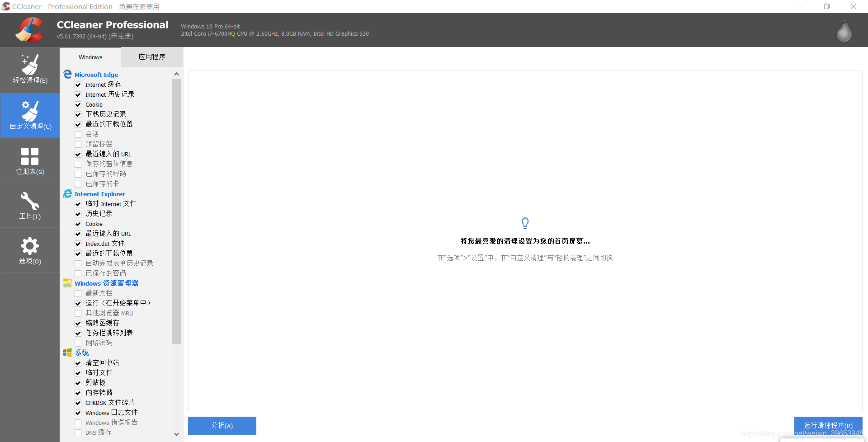This screenshot has width=868, height=442.
Task: Click the Internet Explorer 历史记录 label
Action: pos(99,214)
